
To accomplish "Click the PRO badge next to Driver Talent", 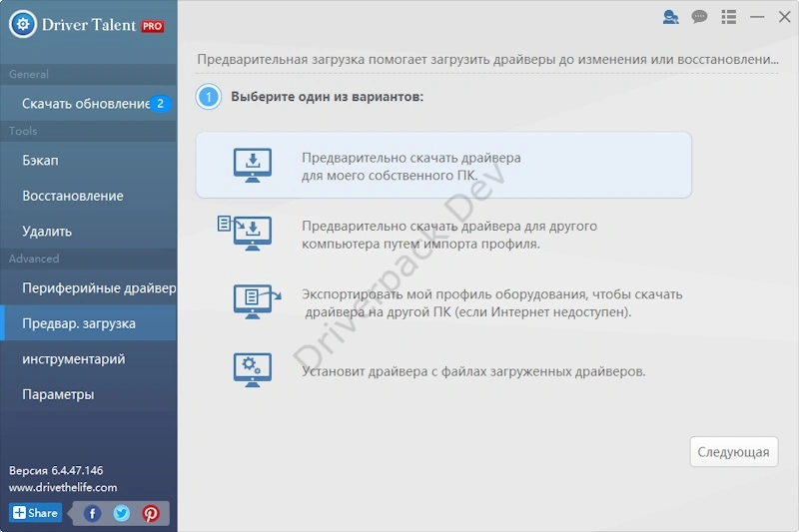I will (x=153, y=26).
